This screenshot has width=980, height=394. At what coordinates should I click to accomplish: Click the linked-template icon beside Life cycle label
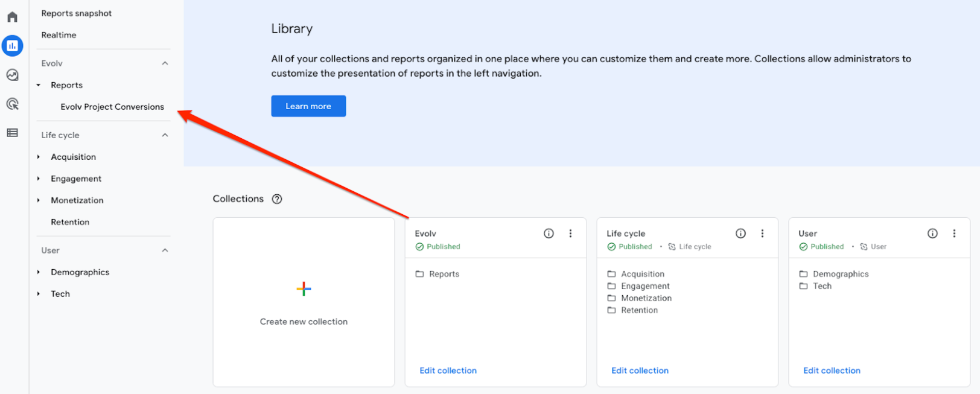[x=672, y=247]
